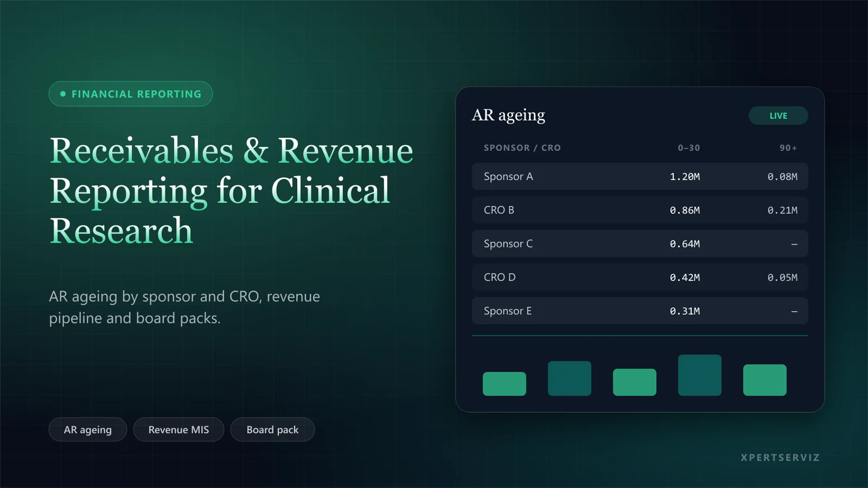Open the Revenue MIS pill
Image resolution: width=868 pixels, height=488 pixels.
[x=178, y=429]
